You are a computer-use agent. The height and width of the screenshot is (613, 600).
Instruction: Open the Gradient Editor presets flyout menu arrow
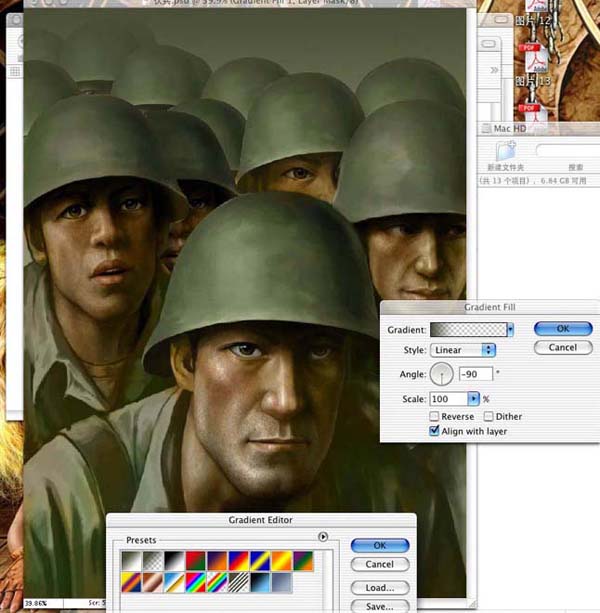click(x=323, y=536)
